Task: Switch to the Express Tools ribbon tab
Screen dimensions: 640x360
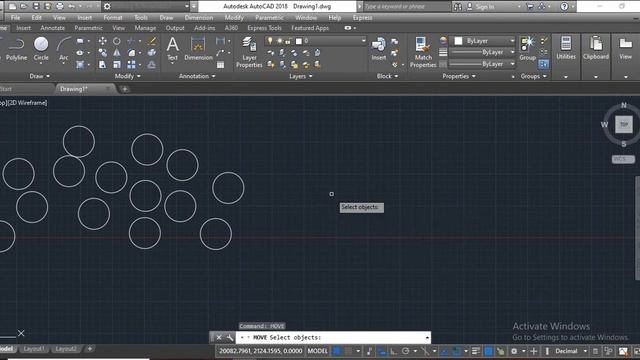Action: pos(264,28)
